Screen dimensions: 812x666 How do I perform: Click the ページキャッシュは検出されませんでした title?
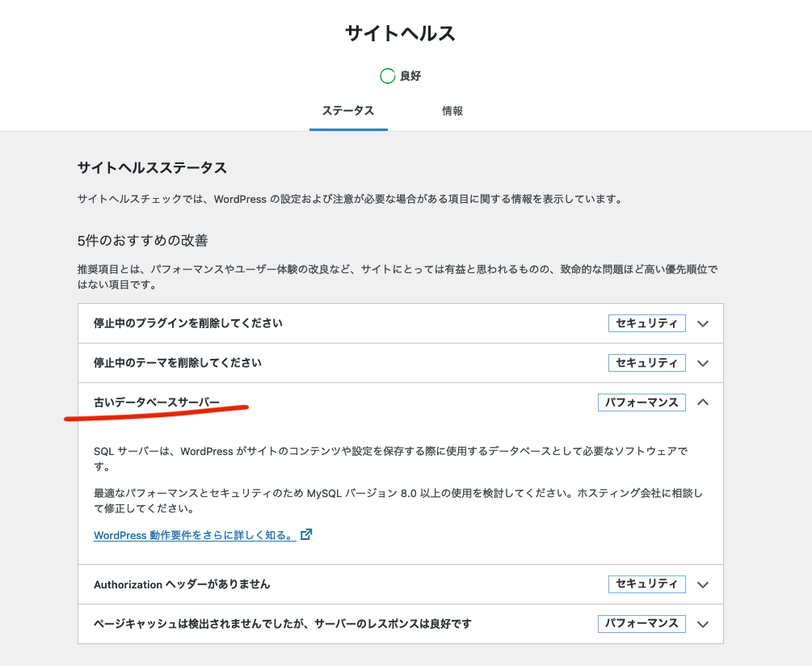coord(282,624)
